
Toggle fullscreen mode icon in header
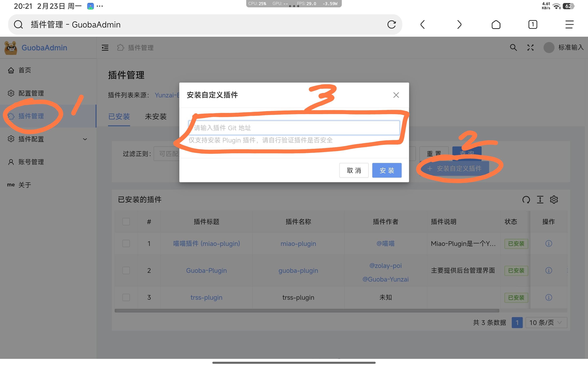[530, 47]
